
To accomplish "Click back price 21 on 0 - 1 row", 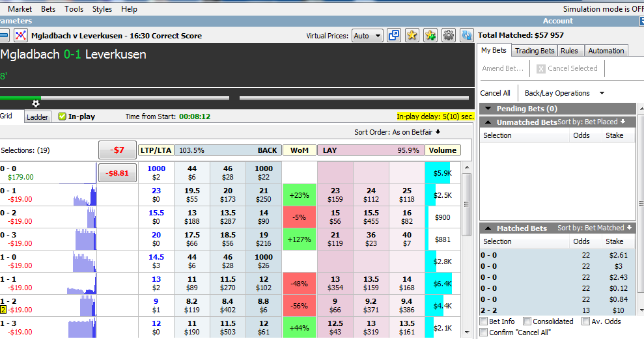I will [x=264, y=195].
